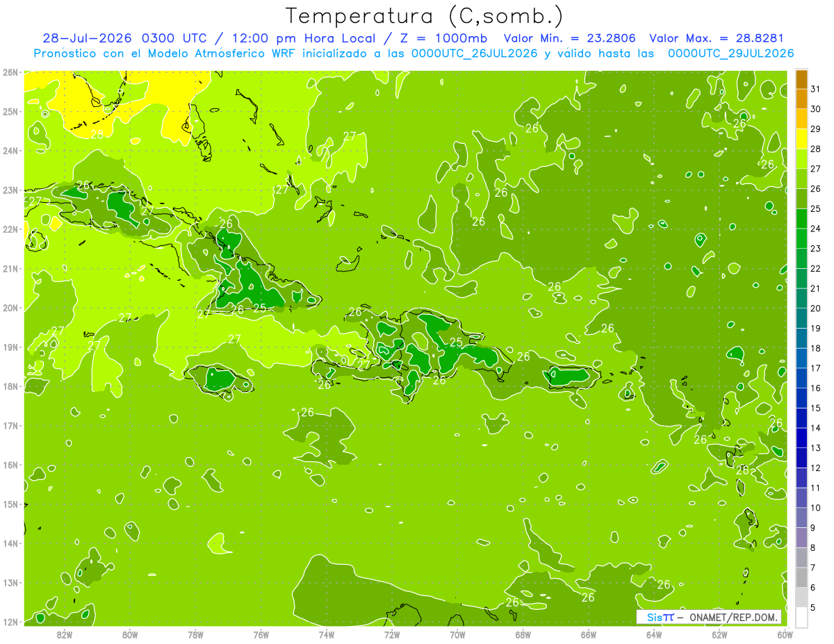Screen dimensions: 834x644
Task: Click the '21N' latitude axis label
Action: coord(10,268)
